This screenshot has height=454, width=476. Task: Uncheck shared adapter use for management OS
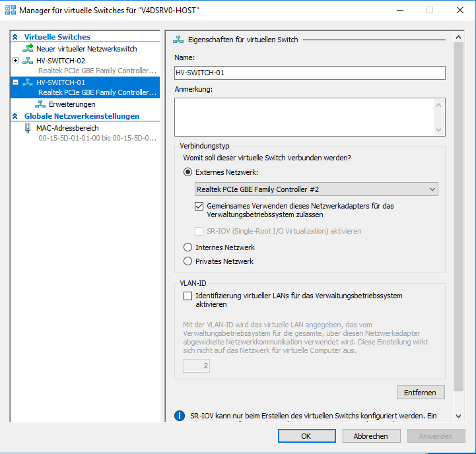(x=199, y=207)
